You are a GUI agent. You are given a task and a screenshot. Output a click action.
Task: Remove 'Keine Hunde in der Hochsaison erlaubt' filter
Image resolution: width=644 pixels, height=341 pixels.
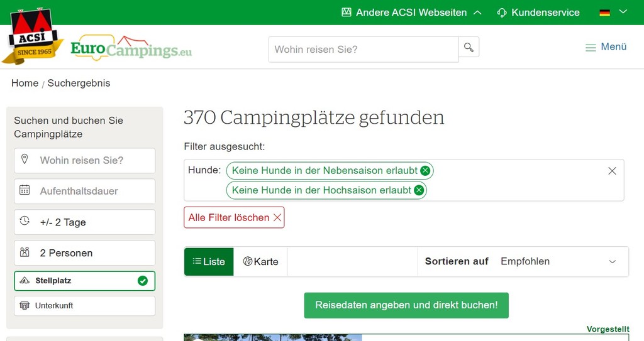(x=418, y=190)
